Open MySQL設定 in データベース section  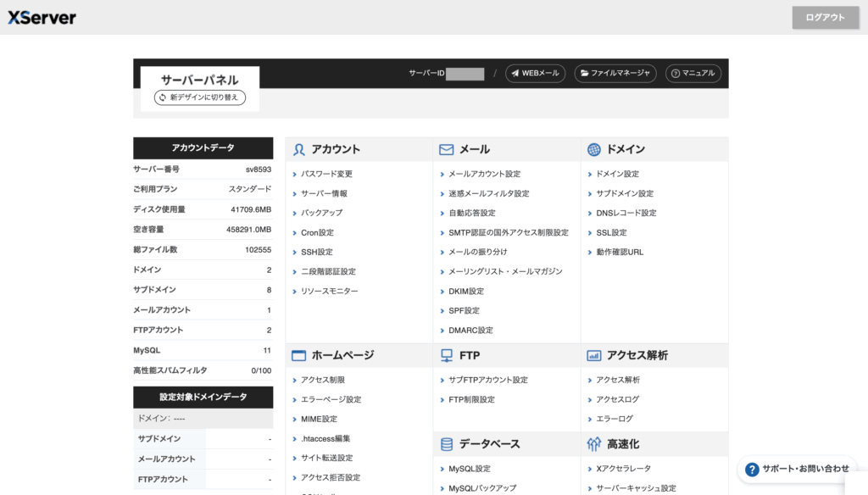[x=469, y=469]
